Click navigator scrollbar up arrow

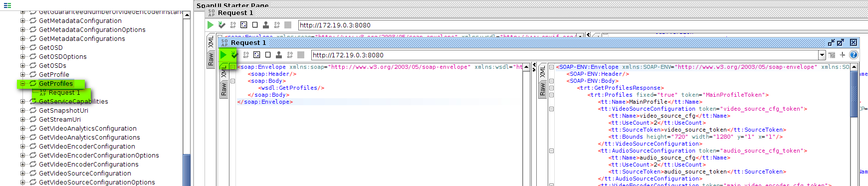(187, 15)
